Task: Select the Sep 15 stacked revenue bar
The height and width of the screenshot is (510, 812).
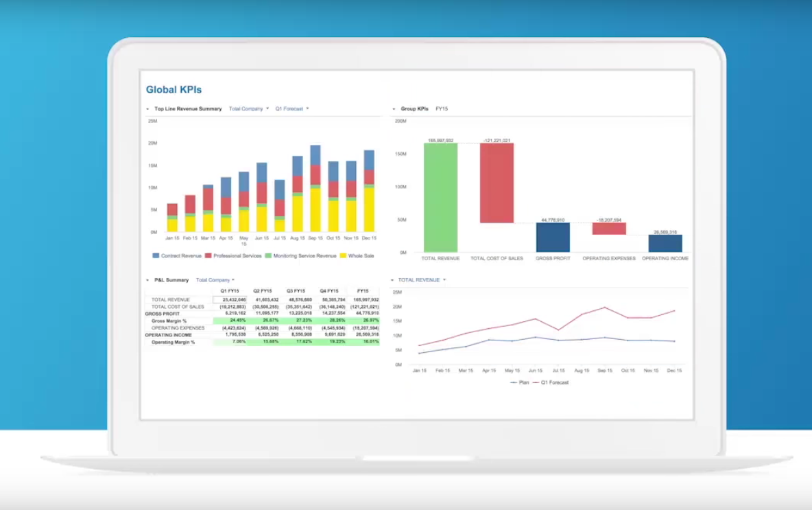Action: pos(315,188)
